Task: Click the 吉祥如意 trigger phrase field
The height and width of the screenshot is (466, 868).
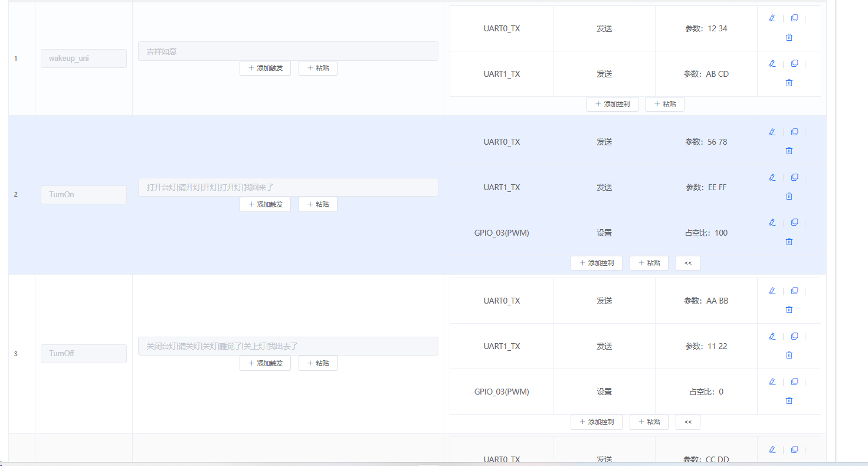Action: pos(288,51)
